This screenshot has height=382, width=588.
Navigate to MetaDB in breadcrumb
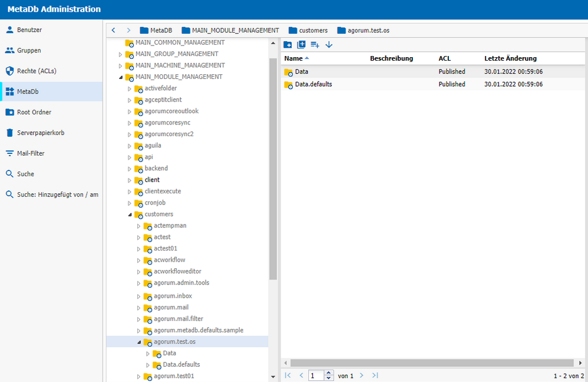(156, 31)
